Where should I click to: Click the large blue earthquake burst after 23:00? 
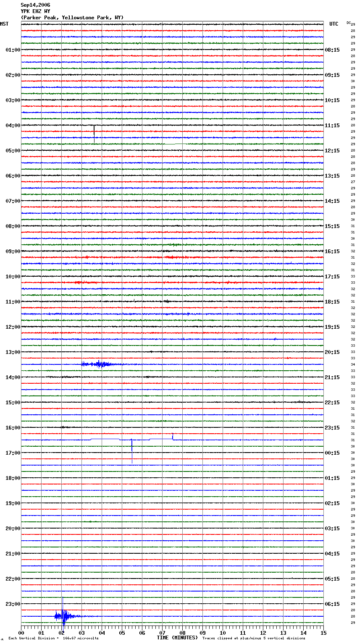(64, 615)
